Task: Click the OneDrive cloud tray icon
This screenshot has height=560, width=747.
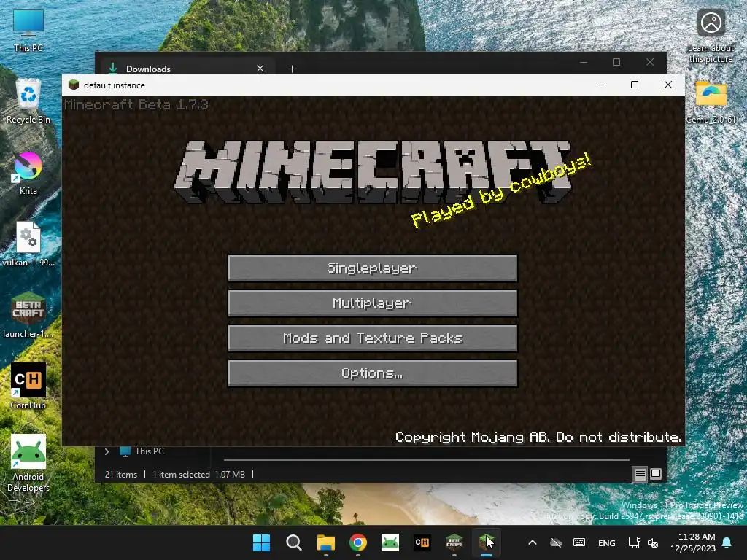Action: (556, 542)
